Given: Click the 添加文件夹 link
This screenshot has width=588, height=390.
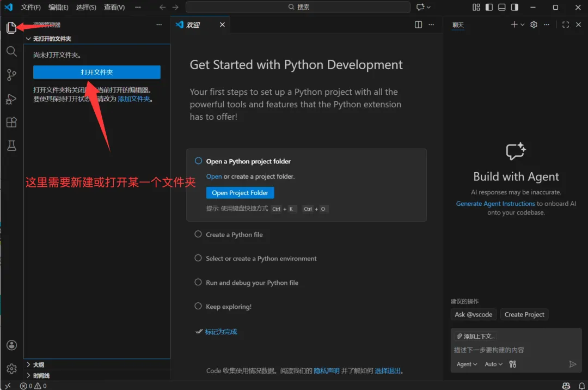Looking at the screenshot, I should 134,99.
